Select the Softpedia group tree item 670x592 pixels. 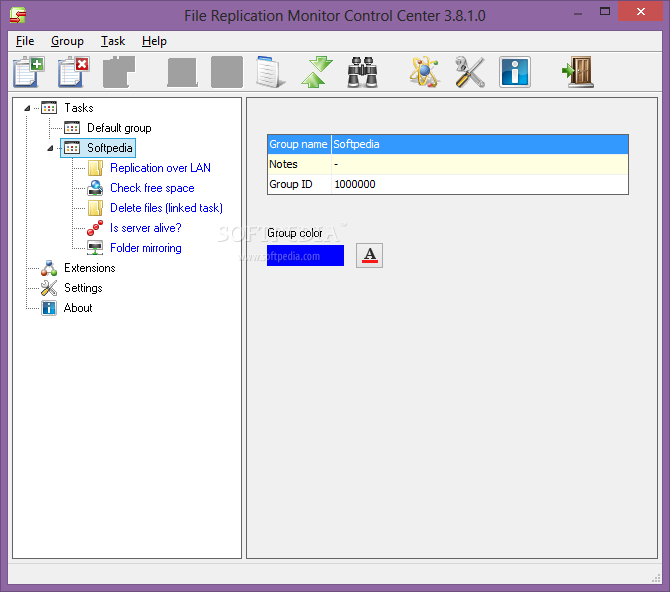(x=110, y=148)
